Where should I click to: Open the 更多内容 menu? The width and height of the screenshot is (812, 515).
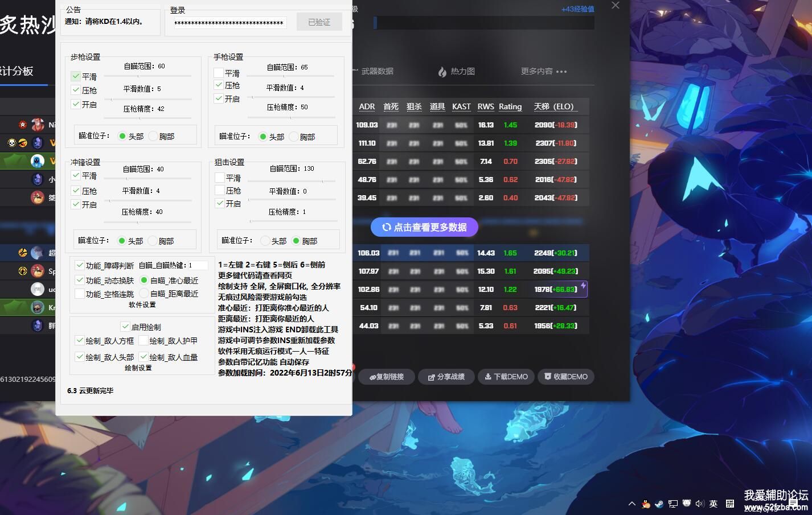[x=544, y=71]
